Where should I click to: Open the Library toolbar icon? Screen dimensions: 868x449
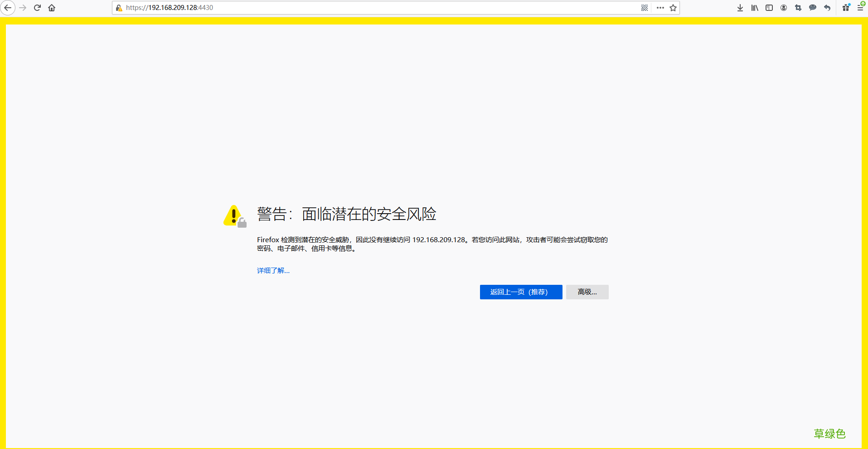[754, 8]
